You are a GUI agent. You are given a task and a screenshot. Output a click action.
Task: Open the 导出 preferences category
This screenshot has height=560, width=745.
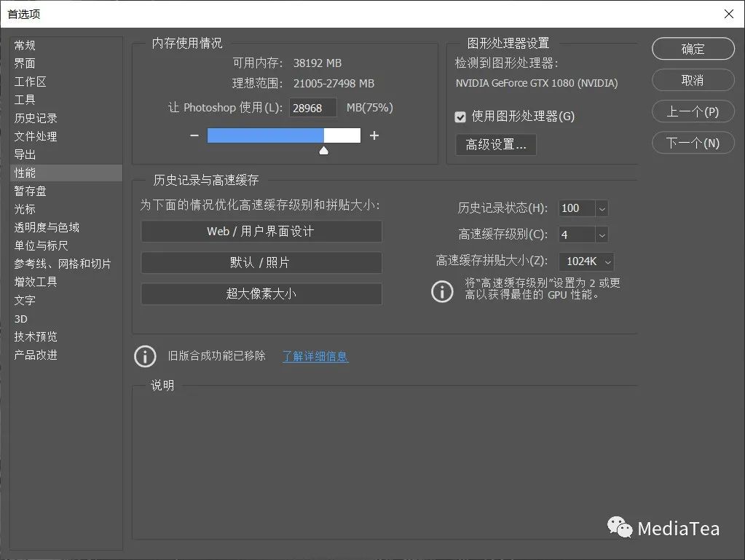point(25,154)
